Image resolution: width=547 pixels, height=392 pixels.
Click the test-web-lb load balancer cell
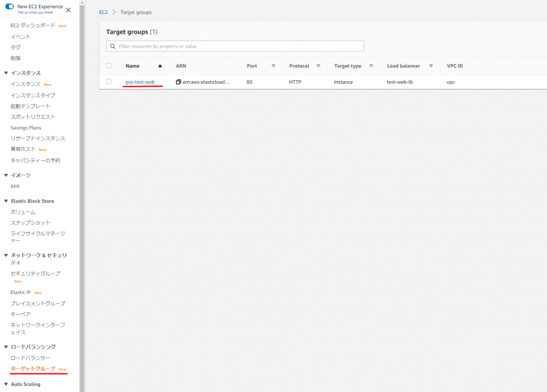[x=400, y=82]
